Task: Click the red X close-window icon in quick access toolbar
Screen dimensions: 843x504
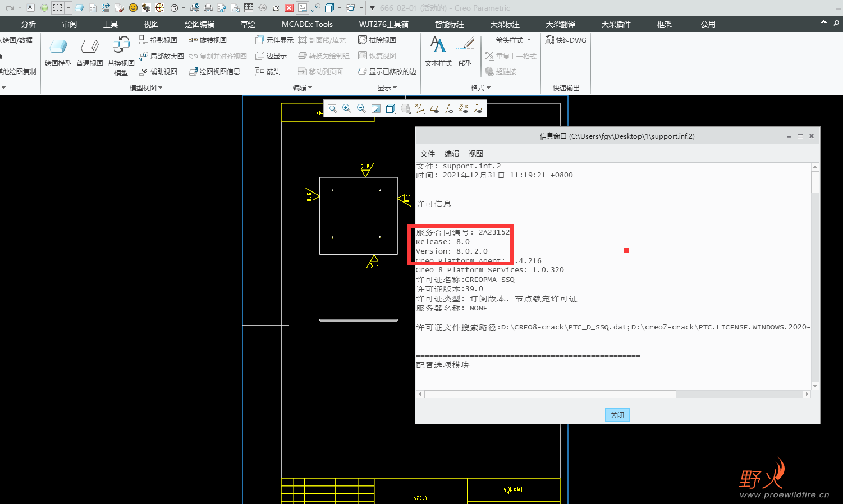Action: [289, 8]
